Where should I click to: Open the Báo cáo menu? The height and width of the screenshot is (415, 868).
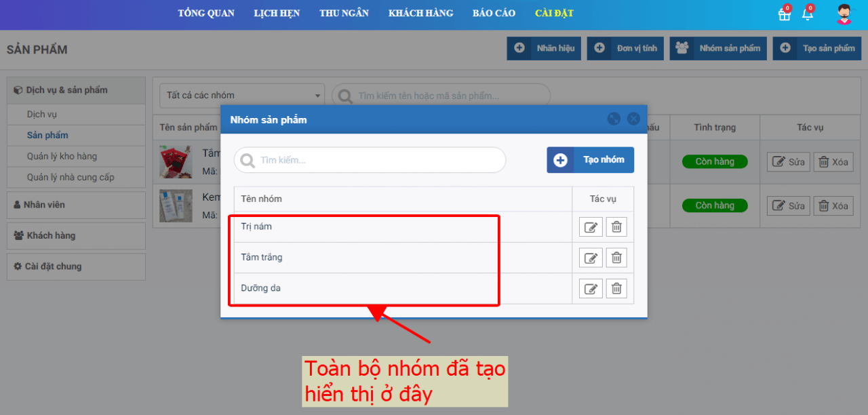494,14
